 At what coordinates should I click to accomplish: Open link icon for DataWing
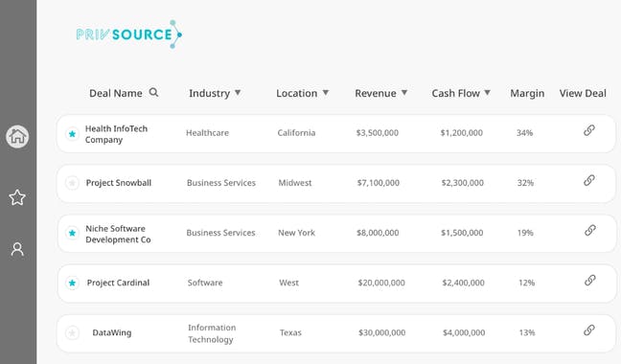(x=589, y=330)
